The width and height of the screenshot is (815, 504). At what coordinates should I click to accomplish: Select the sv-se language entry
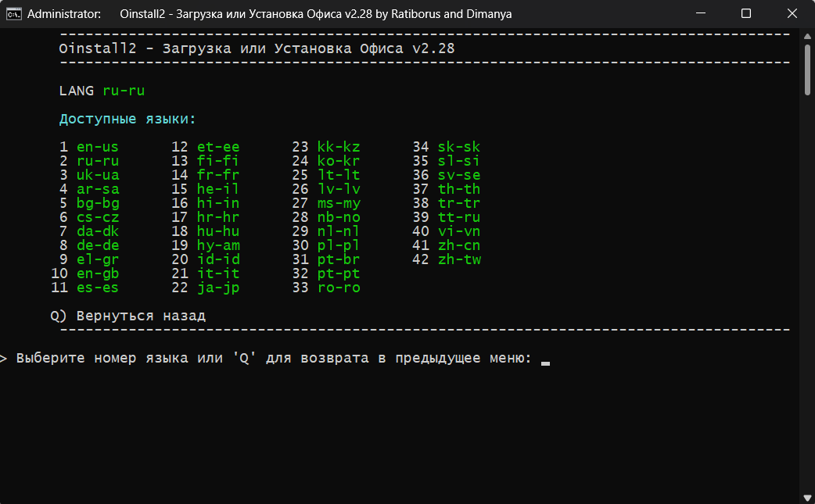459,175
